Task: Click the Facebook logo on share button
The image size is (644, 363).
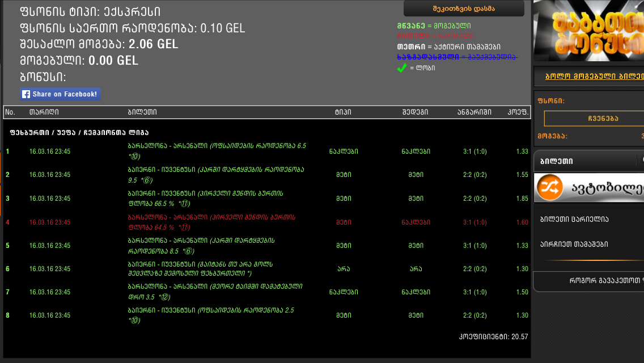Action: tap(26, 94)
